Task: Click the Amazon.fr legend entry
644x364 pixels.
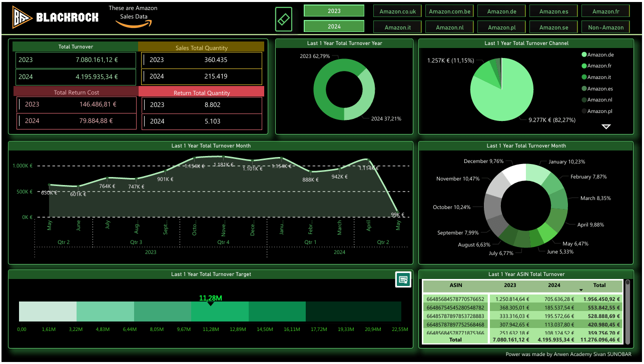Action: 596,66
